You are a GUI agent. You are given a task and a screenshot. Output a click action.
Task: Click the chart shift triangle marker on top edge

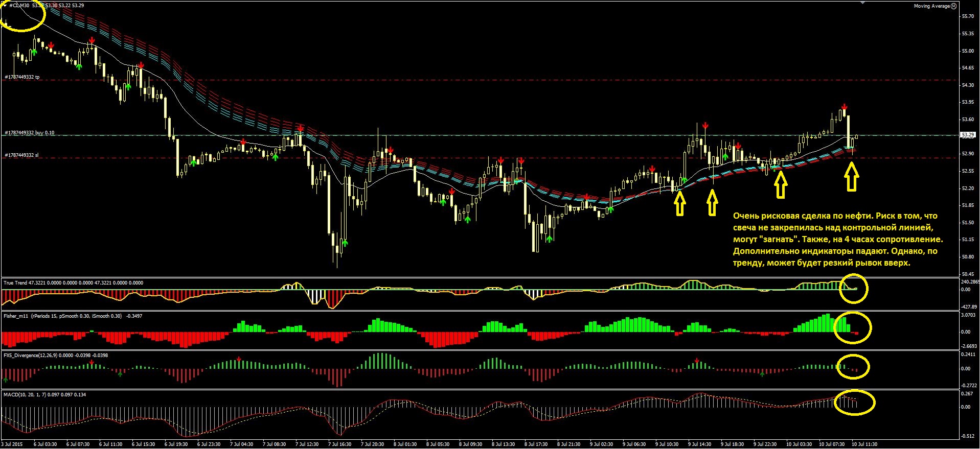click(863, 3)
